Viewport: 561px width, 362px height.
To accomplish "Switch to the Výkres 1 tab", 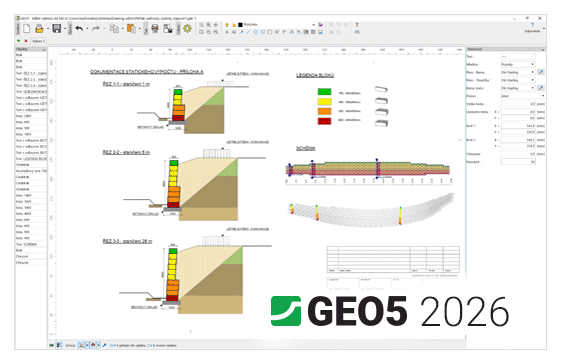I will [38, 41].
